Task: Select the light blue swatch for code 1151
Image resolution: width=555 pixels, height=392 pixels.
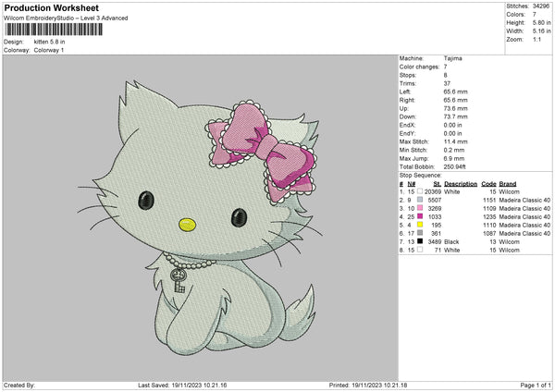Action: point(420,200)
